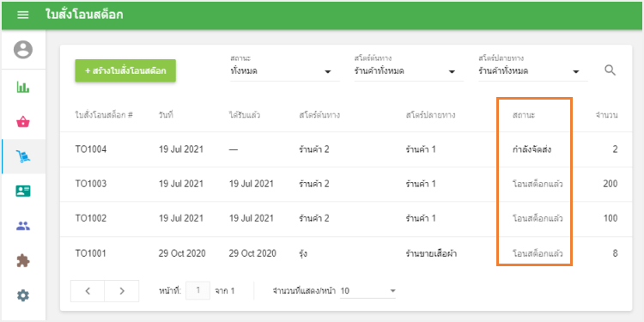Image resolution: width=644 pixels, height=322 pixels.
Task: Open transfer order TO1004 row
Action: pyautogui.click(x=346, y=149)
